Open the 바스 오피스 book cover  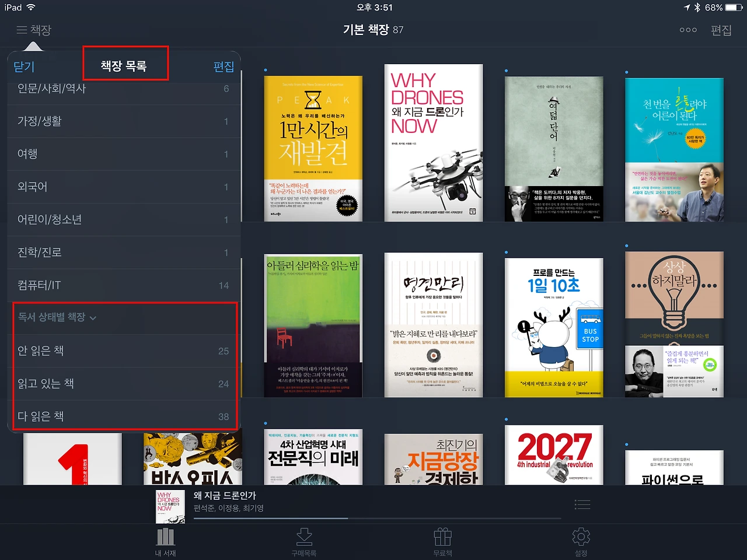[193, 459]
